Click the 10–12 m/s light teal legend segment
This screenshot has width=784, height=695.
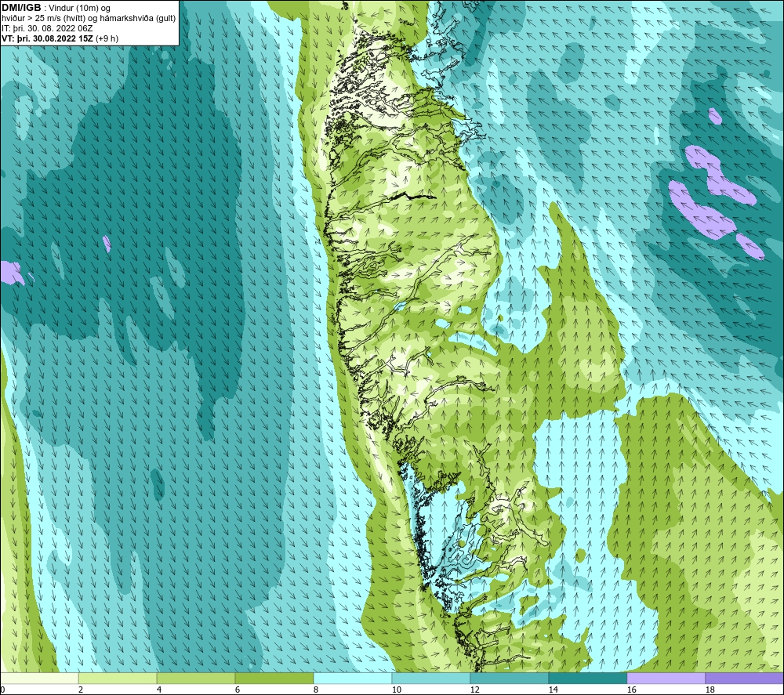[x=431, y=679]
